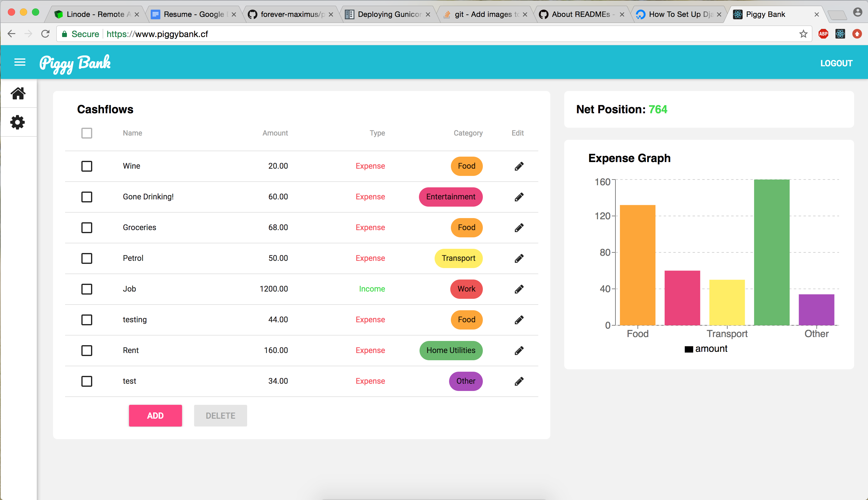The image size is (868, 500).
Task: Tick the select-all checkbox in header
Action: pyautogui.click(x=86, y=133)
